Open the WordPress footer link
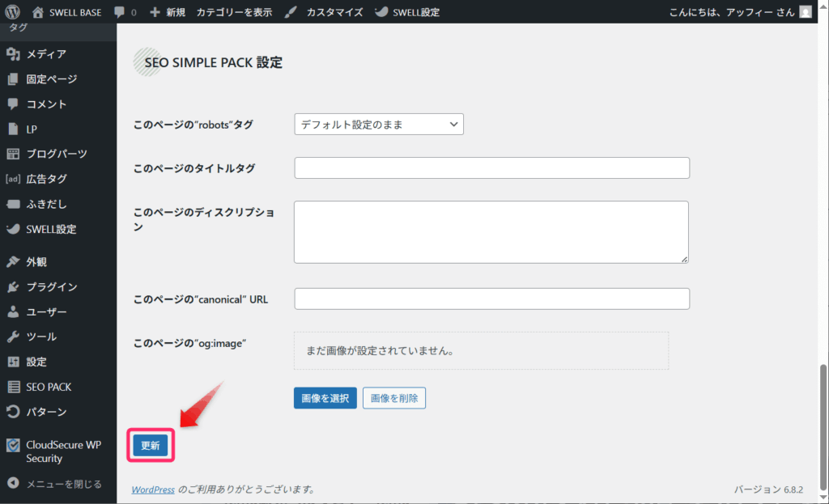 [153, 489]
